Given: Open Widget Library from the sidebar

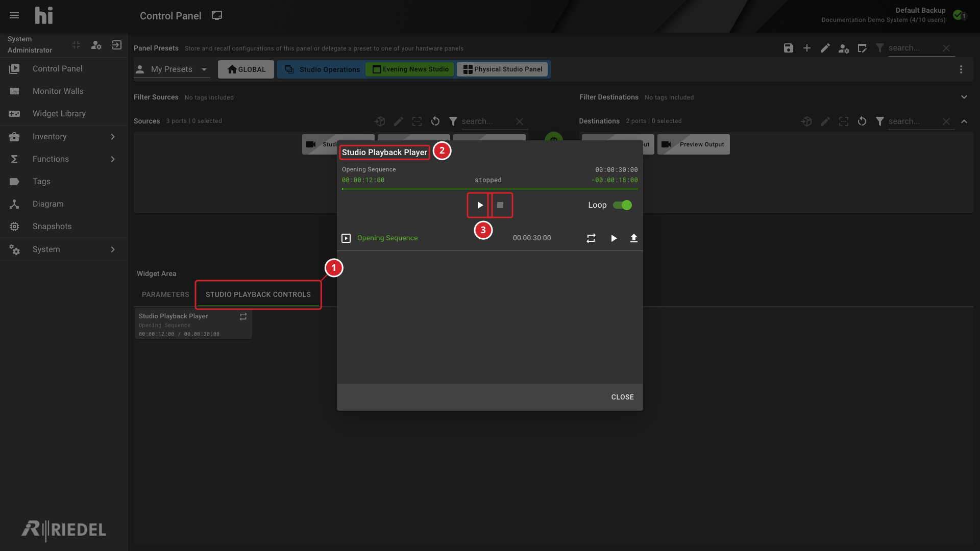Looking at the screenshot, I should pos(64,114).
